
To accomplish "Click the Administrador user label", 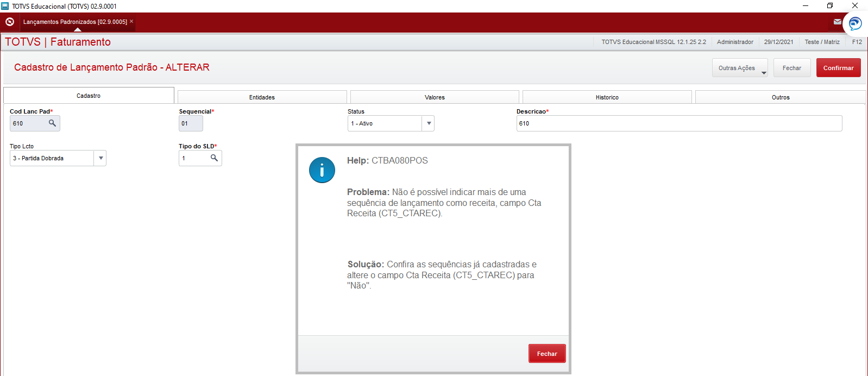I will pos(735,42).
